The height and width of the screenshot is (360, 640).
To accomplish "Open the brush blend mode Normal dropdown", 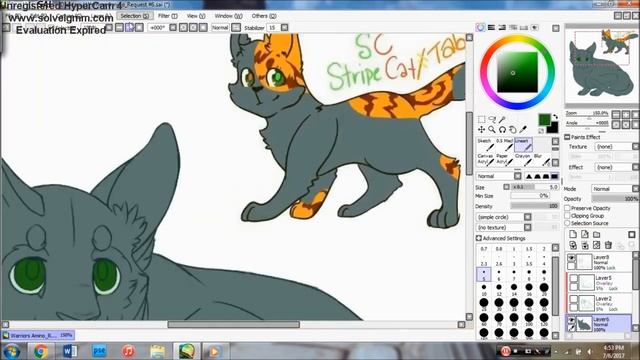I will pos(499,176).
